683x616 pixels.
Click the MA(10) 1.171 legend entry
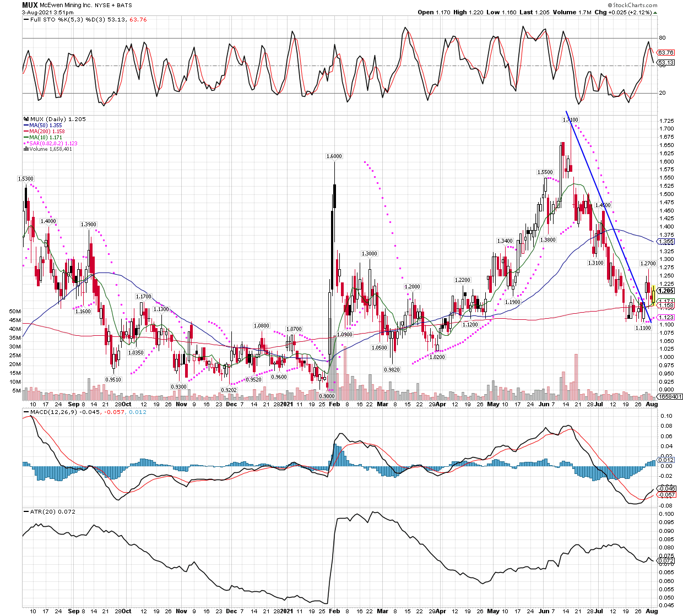(43, 137)
